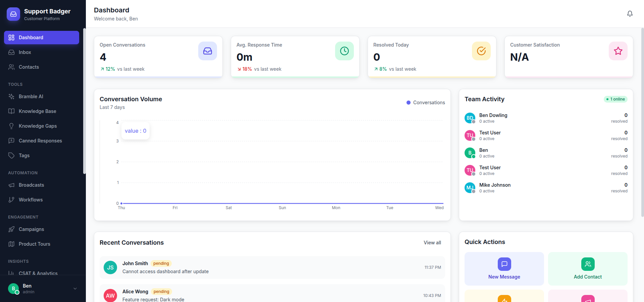Click View all recent conversations
The width and height of the screenshot is (644, 302).
[432, 243]
